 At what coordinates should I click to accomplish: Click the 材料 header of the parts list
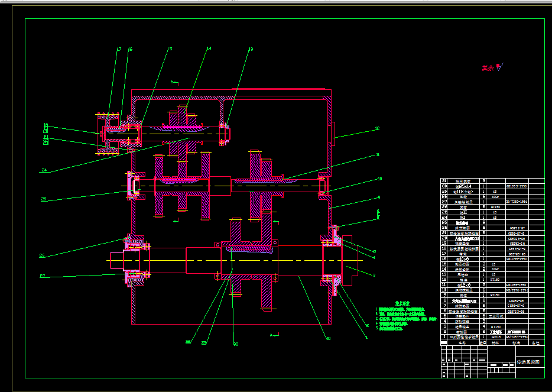[x=496, y=343]
